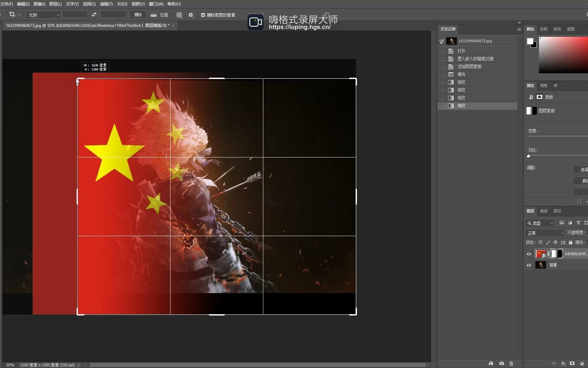Click the 清除 clear button
Image resolution: width=588 pixels, height=368 pixels.
[x=138, y=15]
